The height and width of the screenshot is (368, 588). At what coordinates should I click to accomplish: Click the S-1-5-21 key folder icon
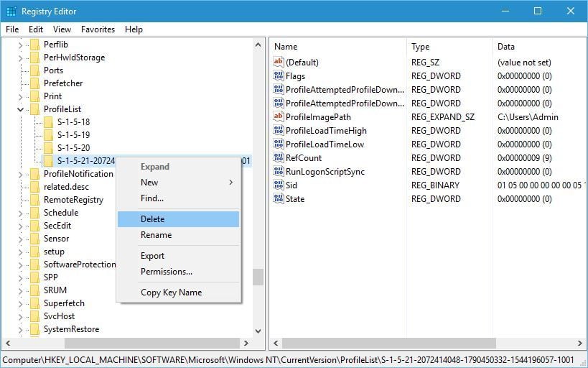point(48,161)
